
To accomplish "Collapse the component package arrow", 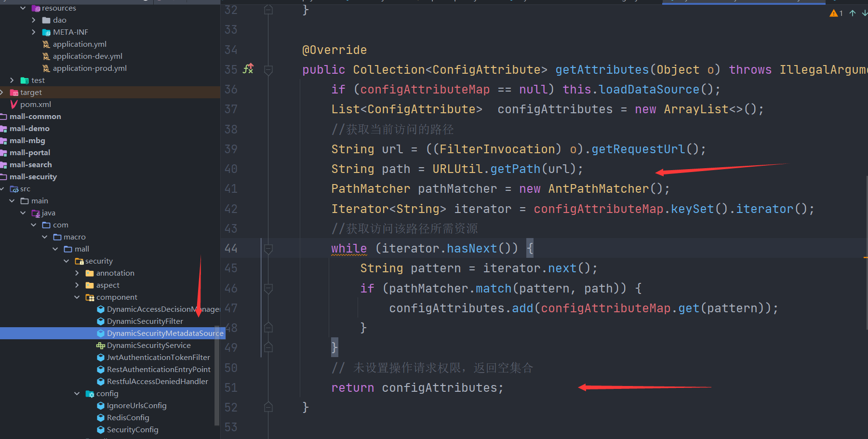I will (77, 297).
